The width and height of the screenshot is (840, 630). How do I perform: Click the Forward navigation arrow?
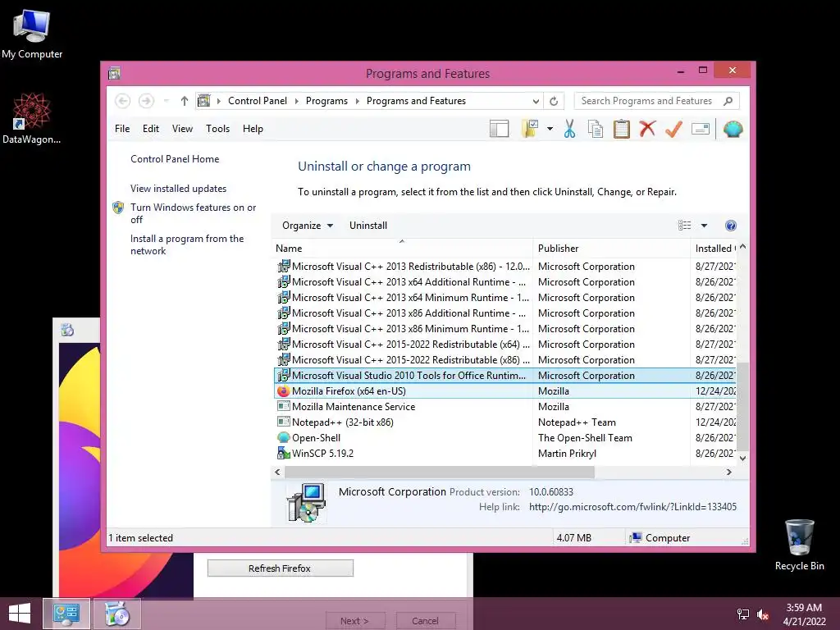coord(146,101)
